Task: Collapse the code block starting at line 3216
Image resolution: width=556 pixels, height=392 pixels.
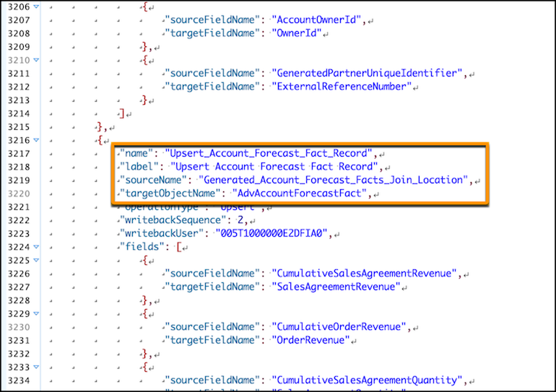Action: [36, 140]
